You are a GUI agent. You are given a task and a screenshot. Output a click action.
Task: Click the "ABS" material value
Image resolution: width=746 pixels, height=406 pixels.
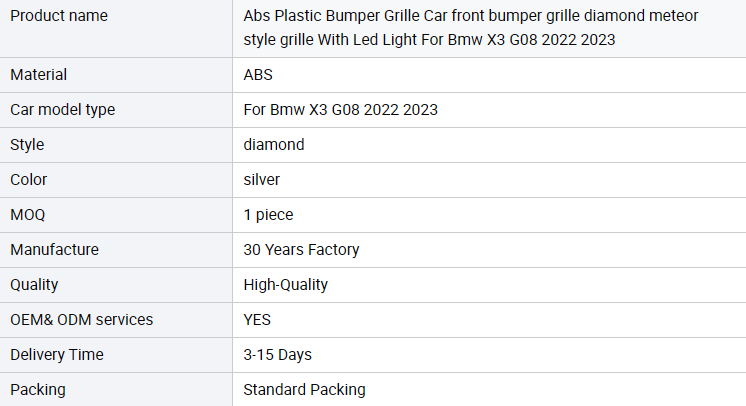pyautogui.click(x=258, y=75)
